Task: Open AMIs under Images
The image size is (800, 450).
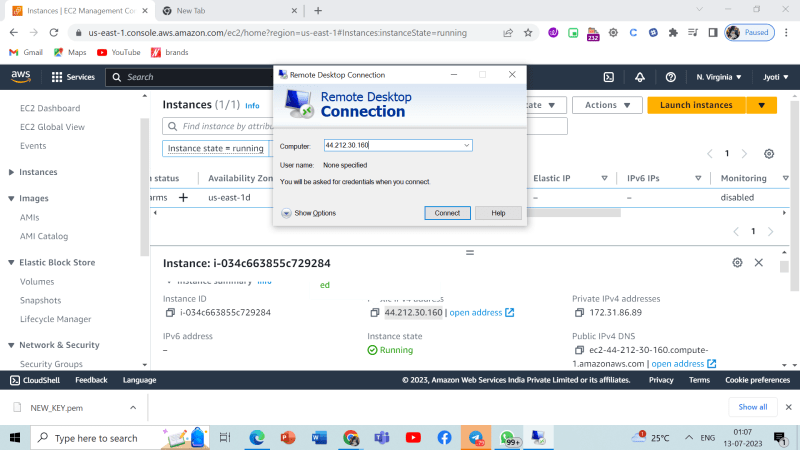Action: pos(30,217)
